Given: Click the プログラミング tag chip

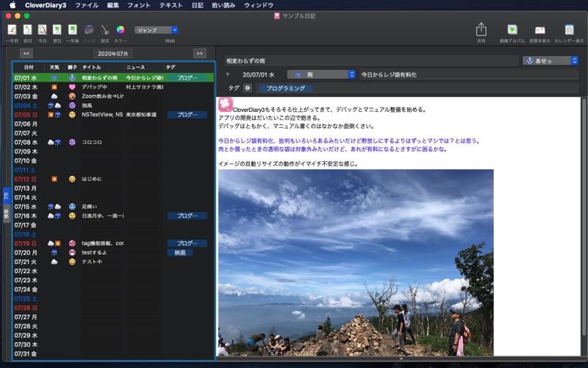Looking at the screenshot, I should [285, 88].
